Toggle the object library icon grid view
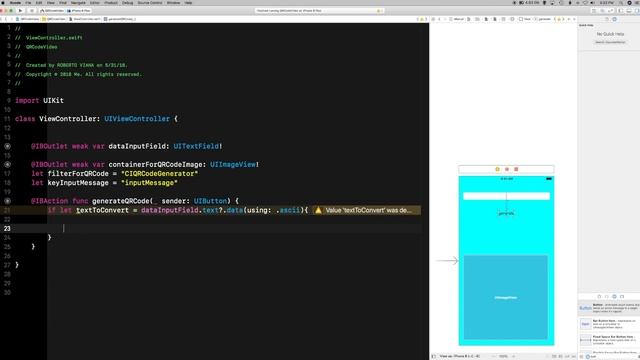Viewport: 640px width, 360px height. [582, 356]
